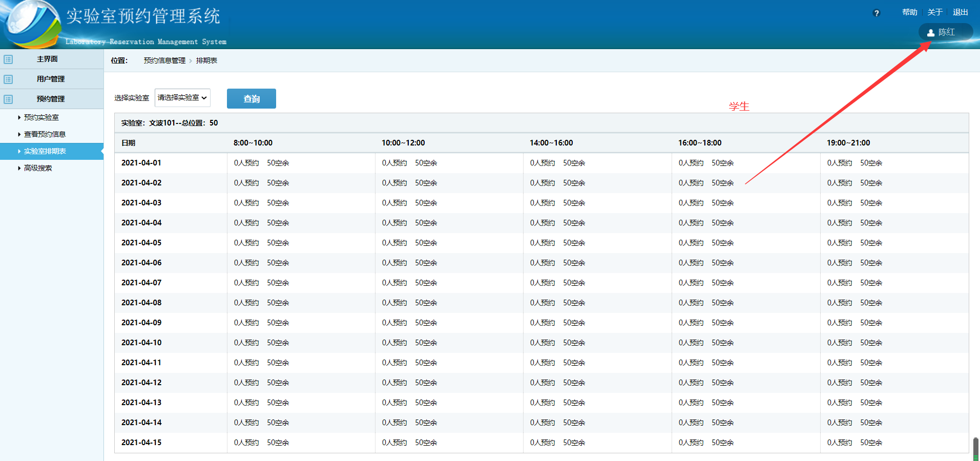Viewport: 980px width, 461px height.
Task: Click the date 2021-04-06
Action: point(141,263)
